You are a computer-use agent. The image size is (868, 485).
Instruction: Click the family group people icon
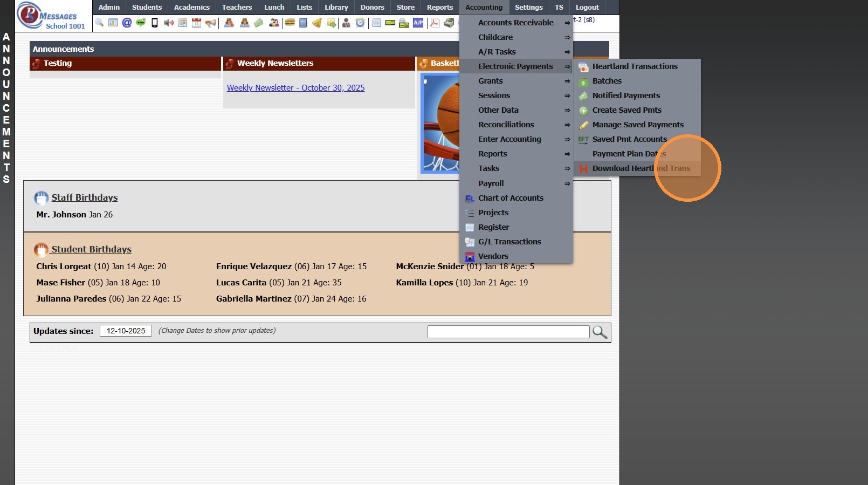coord(274,23)
